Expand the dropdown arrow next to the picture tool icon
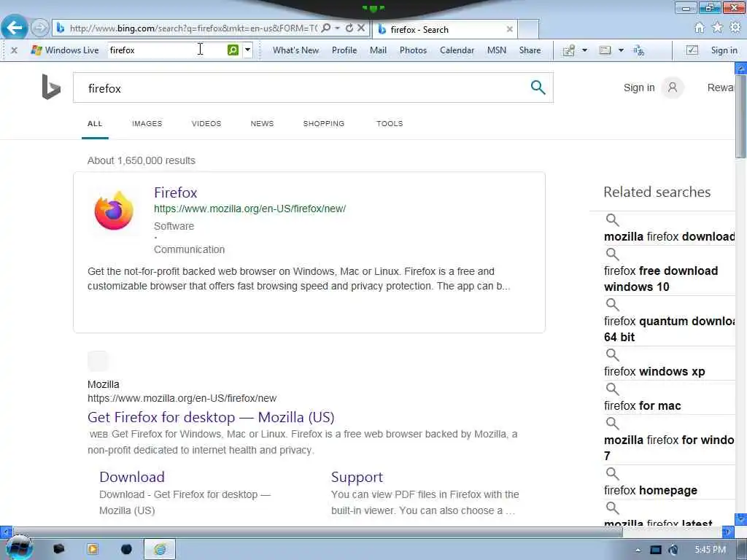The height and width of the screenshot is (560, 747). [x=584, y=50]
